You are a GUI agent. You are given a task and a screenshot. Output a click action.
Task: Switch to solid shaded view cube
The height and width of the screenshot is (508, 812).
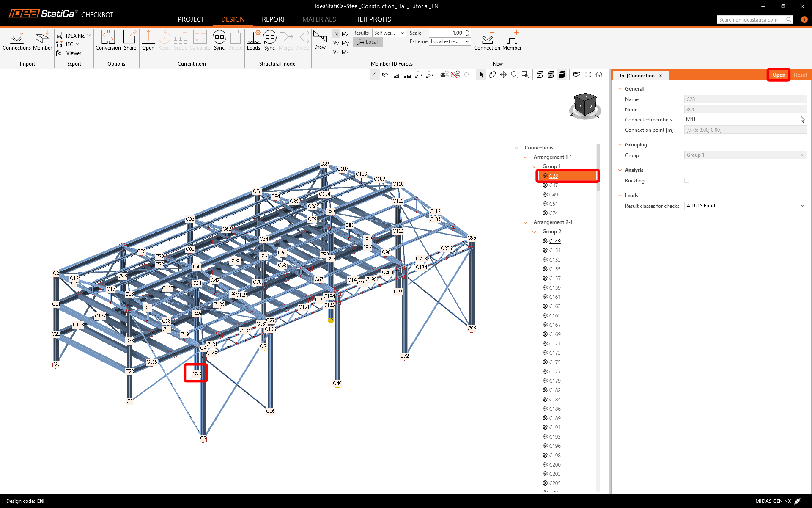pos(562,75)
